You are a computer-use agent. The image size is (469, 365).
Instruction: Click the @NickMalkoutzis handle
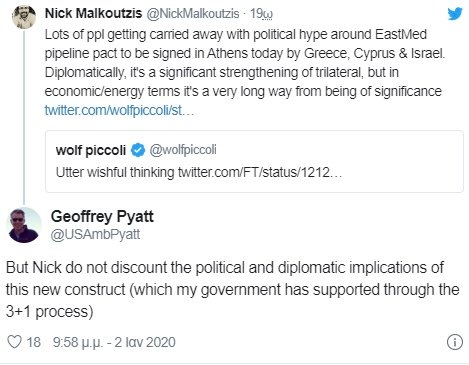click(x=193, y=14)
